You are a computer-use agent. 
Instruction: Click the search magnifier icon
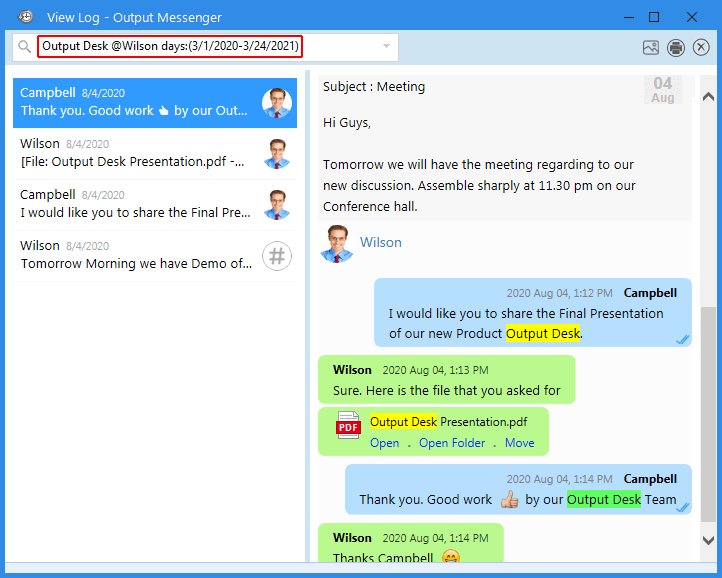tap(24, 46)
